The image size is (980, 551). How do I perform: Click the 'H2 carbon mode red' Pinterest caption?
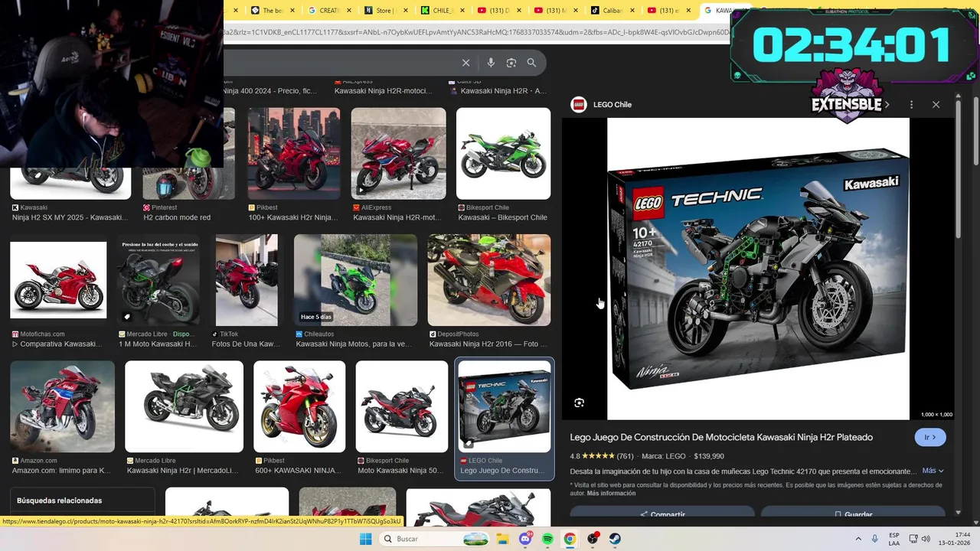coord(177,217)
